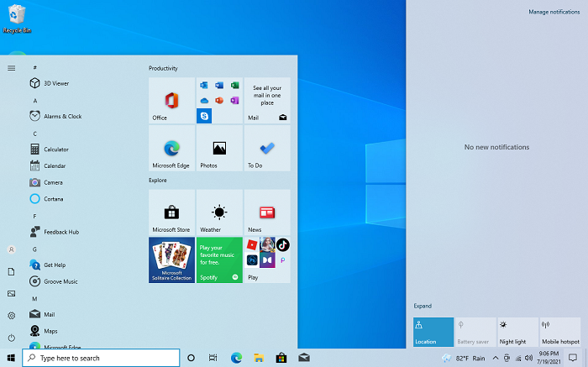Screen dimensions: 588x367
Task: Launch the Microsoft Edge tile
Action: (x=171, y=148)
